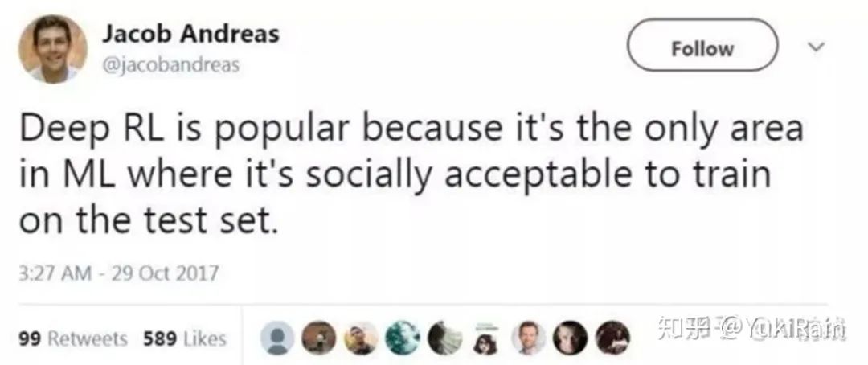Click the @jacobandreas handle

[x=170, y=66]
